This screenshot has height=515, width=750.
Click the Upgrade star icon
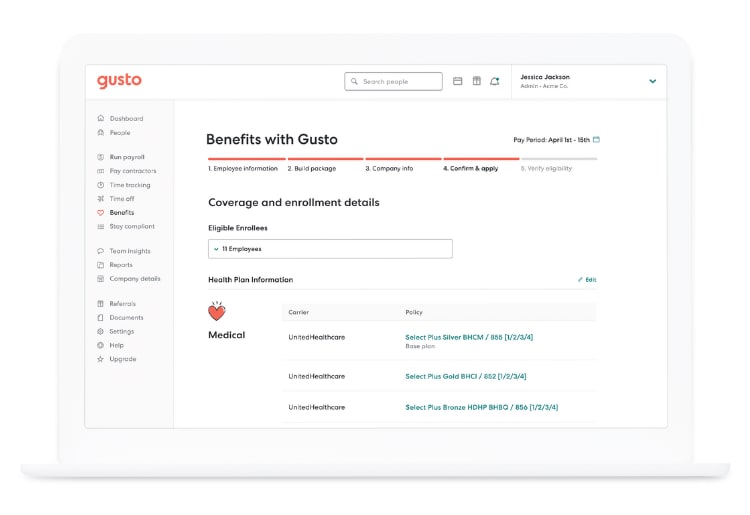[100, 359]
